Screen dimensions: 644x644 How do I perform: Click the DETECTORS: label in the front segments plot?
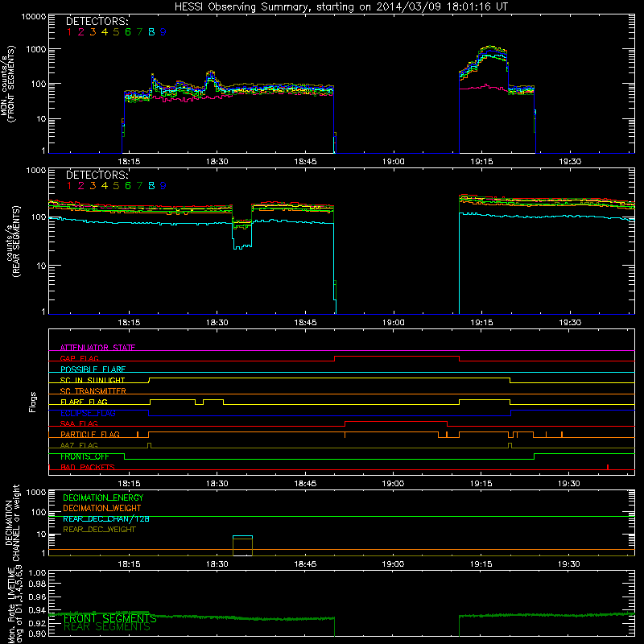tap(97, 21)
